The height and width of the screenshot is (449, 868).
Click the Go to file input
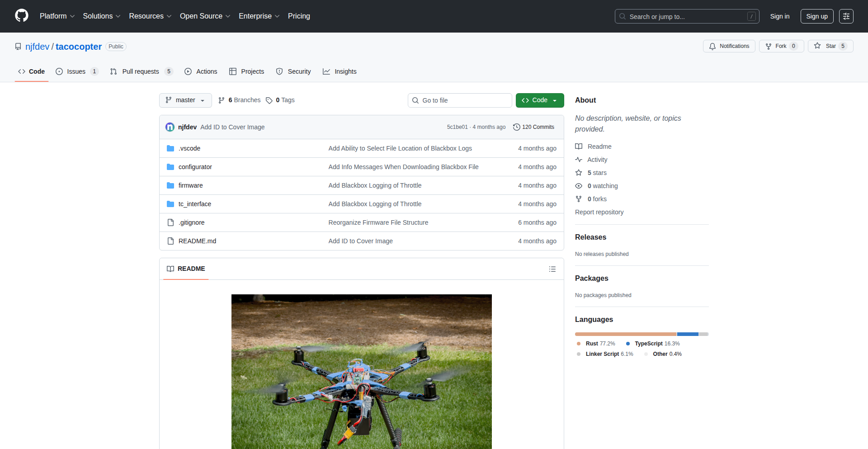(x=460, y=100)
